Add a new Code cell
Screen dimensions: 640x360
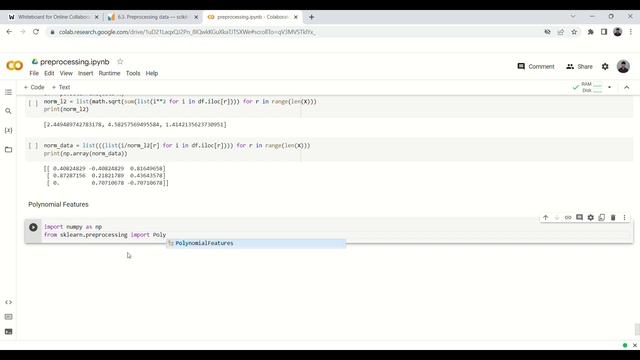coord(34,87)
